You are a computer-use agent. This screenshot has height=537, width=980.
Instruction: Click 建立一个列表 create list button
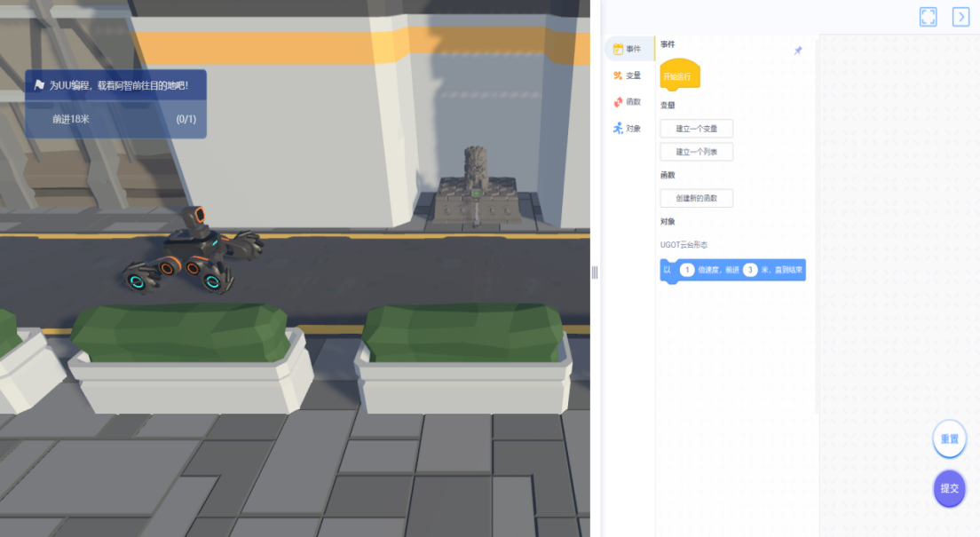click(x=696, y=152)
